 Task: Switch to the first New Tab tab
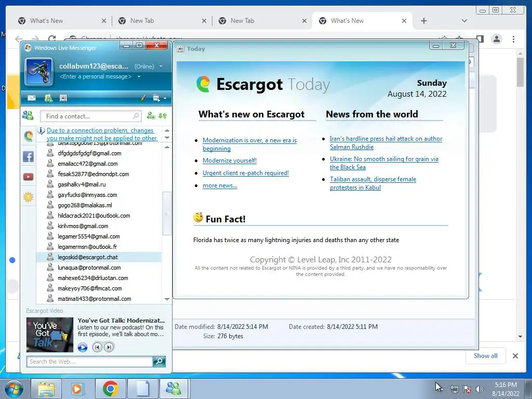point(161,21)
